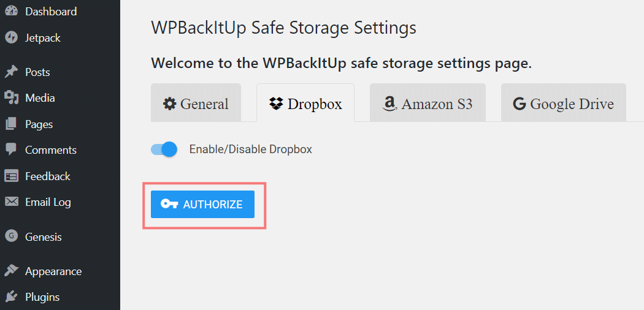
Task: Click the blue AUTHORIZE button
Action: coord(202,204)
